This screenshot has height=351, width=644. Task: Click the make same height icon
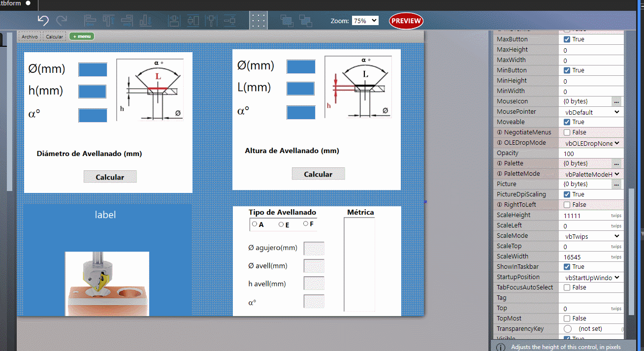coord(193,21)
